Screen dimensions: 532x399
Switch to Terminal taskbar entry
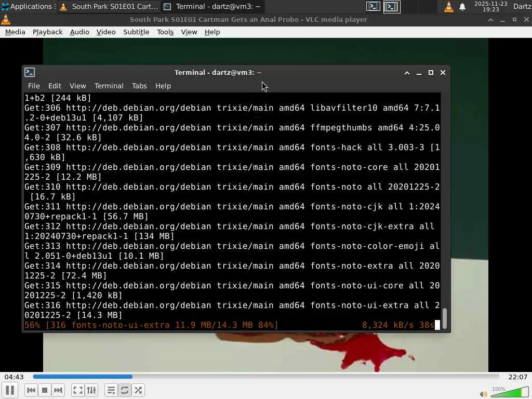pyautogui.click(x=212, y=6)
